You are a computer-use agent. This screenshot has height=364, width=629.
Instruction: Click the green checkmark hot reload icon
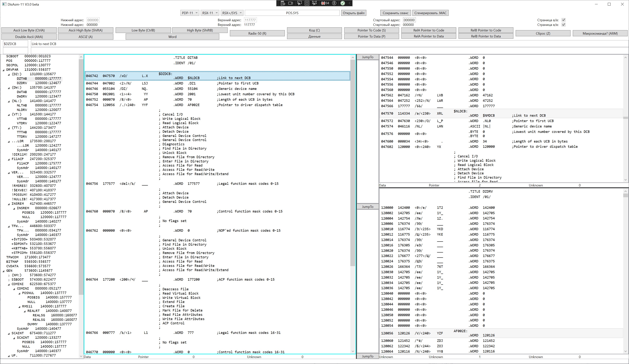[x=343, y=3]
